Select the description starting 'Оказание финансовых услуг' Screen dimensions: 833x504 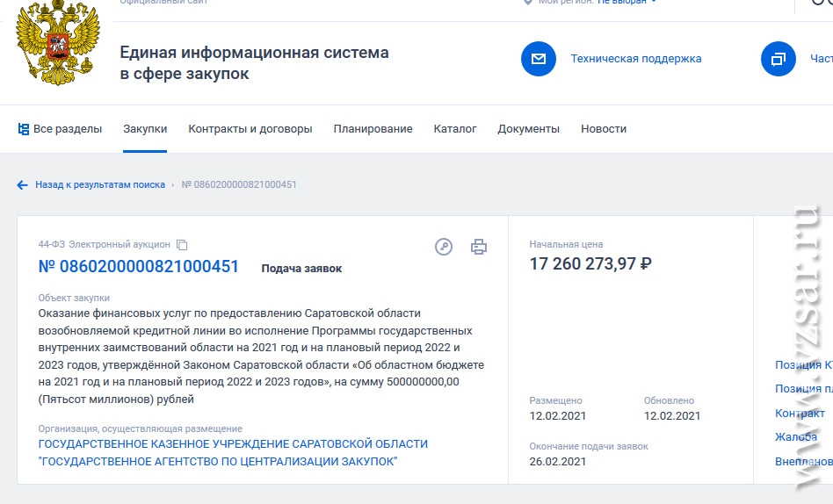pos(261,356)
